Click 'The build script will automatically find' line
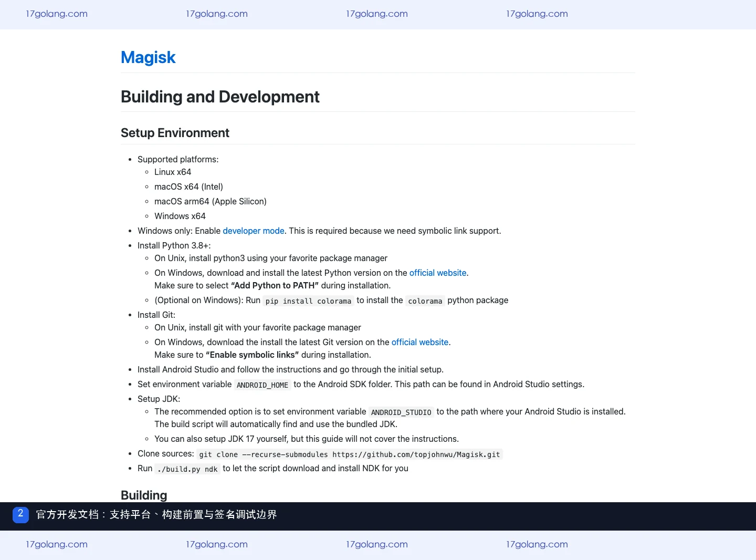 [276, 424]
